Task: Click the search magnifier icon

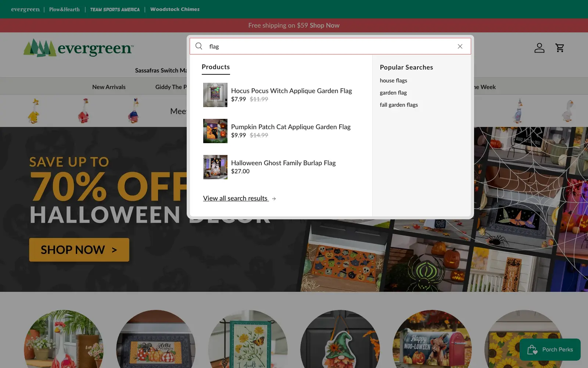Action: point(199,46)
